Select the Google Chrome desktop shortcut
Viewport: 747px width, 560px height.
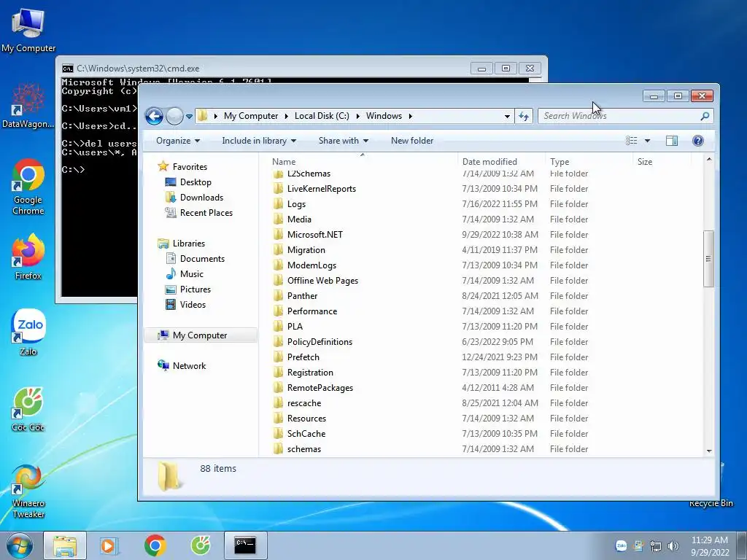28,187
